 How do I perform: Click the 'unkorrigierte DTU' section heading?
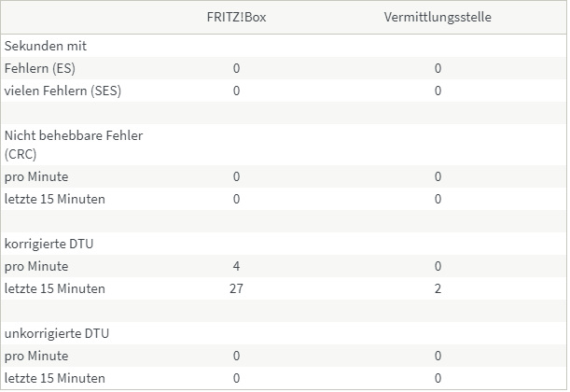55,333
